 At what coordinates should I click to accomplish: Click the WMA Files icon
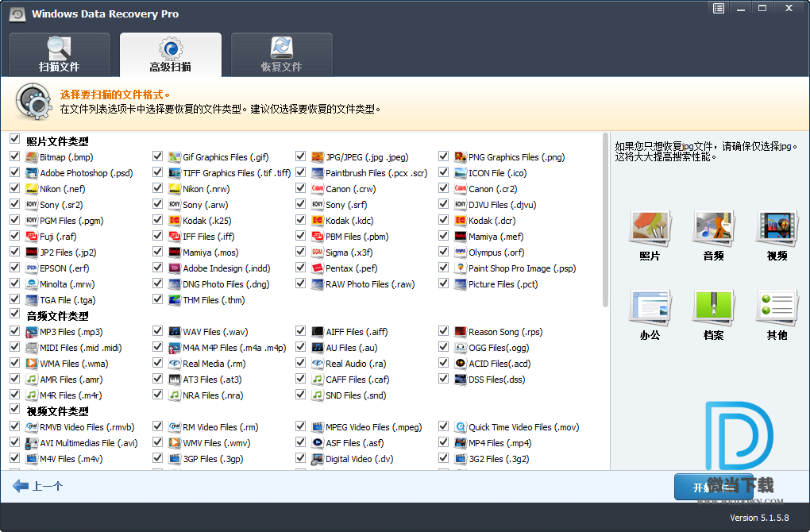32,364
